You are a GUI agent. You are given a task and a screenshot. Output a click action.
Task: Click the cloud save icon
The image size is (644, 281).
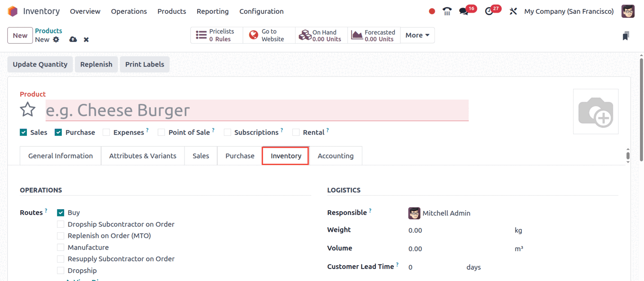pos(73,39)
